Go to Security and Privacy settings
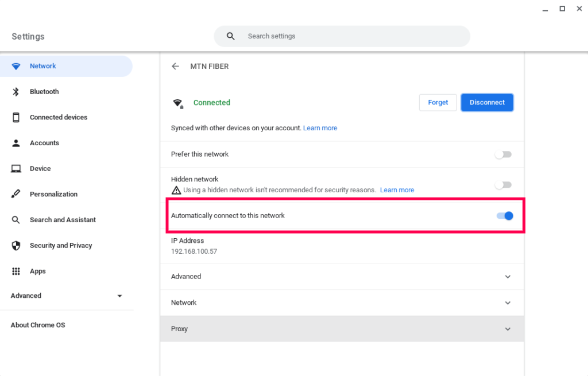Screen dimensions: 588x376 (x=66, y=246)
